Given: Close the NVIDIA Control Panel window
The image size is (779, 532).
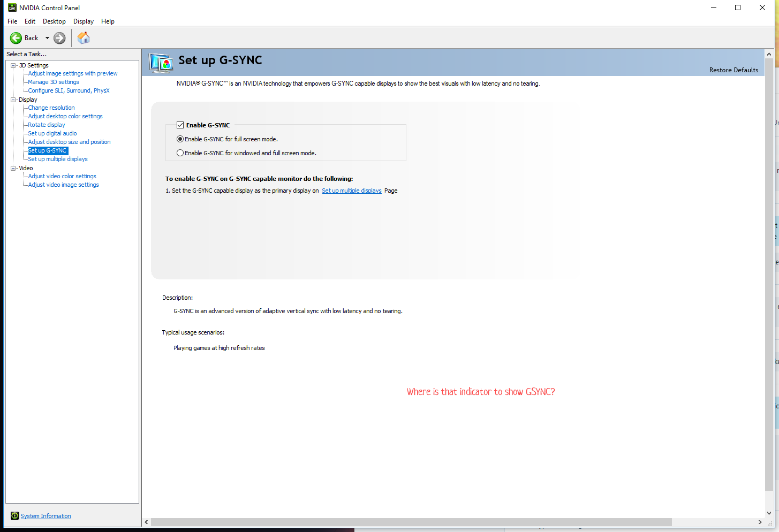Looking at the screenshot, I should [762, 7].
